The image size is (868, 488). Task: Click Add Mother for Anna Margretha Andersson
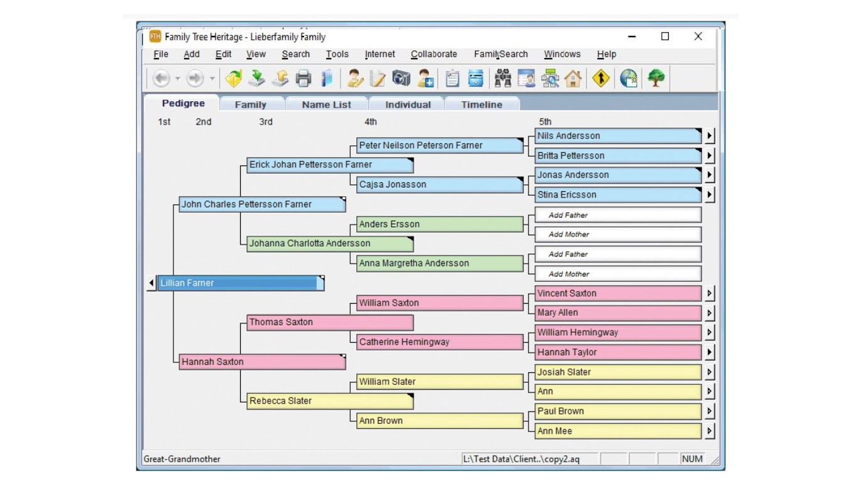pyautogui.click(x=618, y=274)
